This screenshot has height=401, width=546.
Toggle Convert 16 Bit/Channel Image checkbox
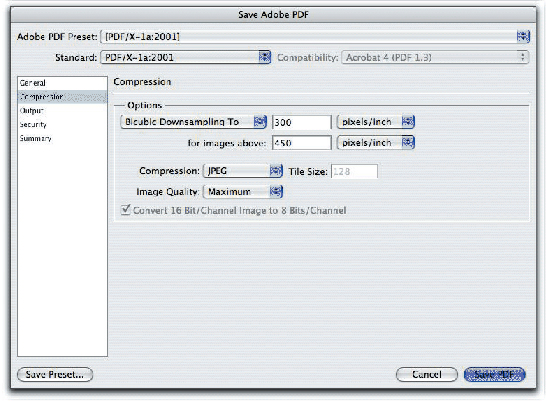coord(125,210)
